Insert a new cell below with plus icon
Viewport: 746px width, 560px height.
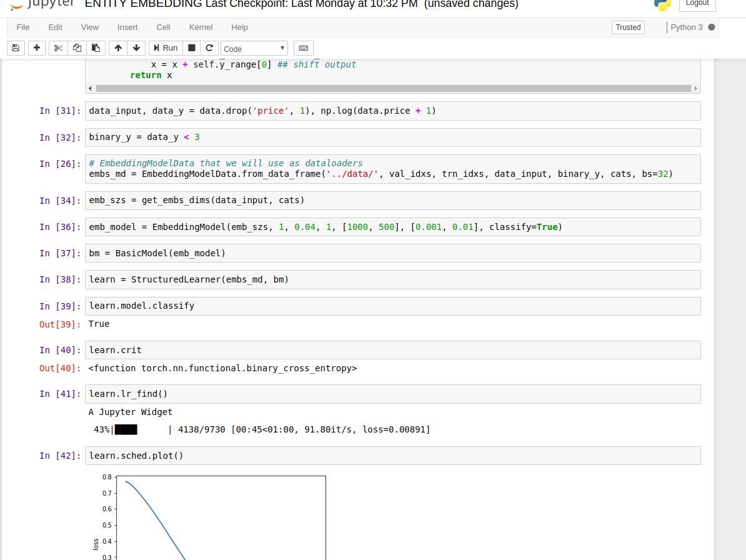(x=37, y=48)
